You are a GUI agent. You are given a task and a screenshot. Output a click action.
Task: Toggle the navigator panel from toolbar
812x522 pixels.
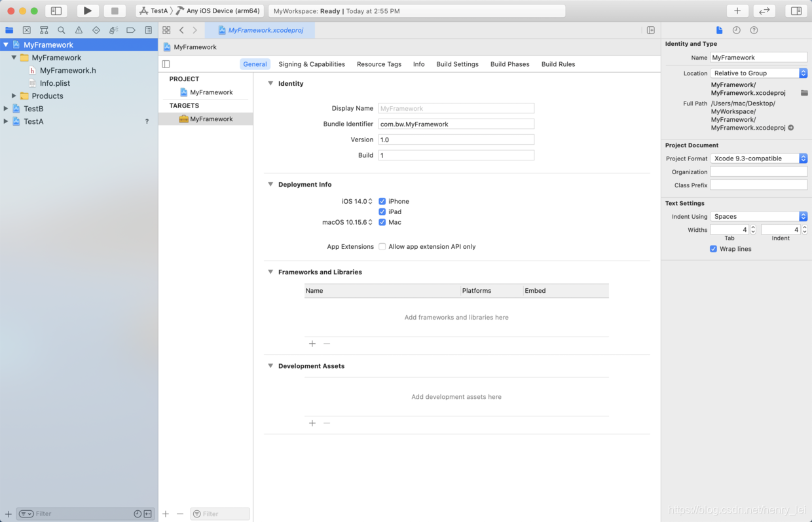click(56, 10)
